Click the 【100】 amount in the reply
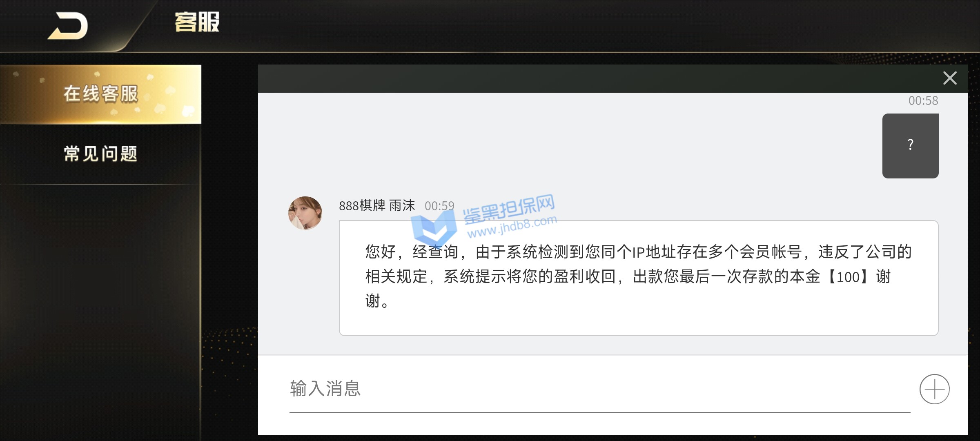This screenshot has width=980, height=441. tap(851, 277)
